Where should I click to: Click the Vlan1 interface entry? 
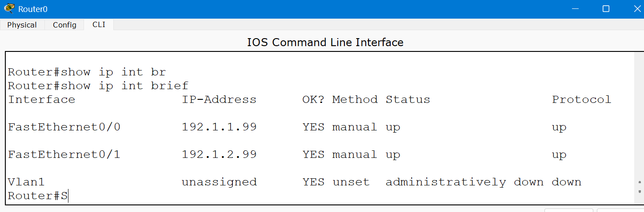click(x=26, y=182)
